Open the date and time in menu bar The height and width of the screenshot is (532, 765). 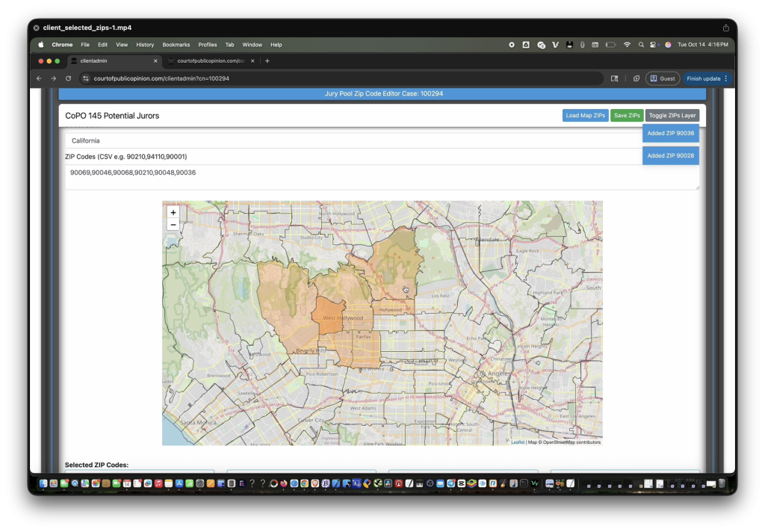(x=702, y=44)
